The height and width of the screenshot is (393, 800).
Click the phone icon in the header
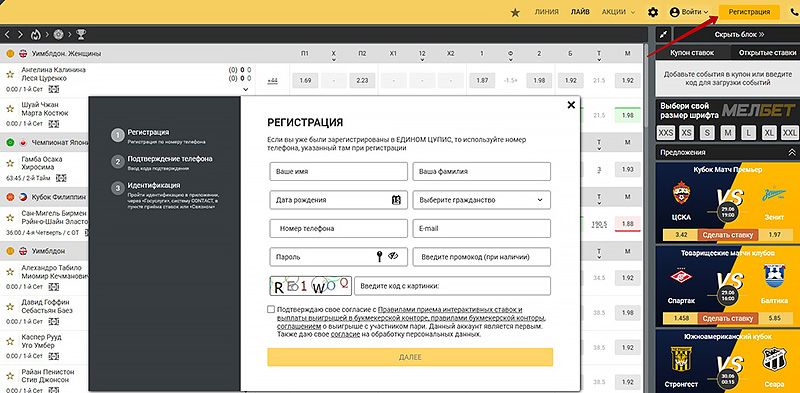(795, 12)
